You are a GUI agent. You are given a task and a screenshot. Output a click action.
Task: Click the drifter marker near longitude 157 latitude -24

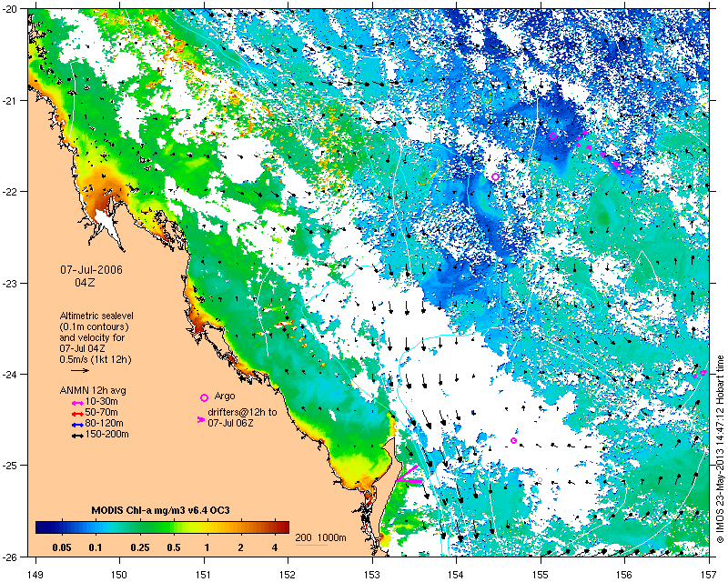click(700, 374)
